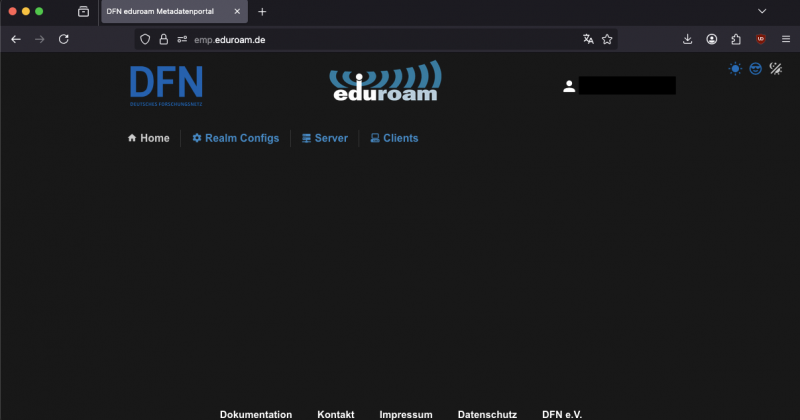
Task: Go to the Server section
Action: tap(324, 138)
